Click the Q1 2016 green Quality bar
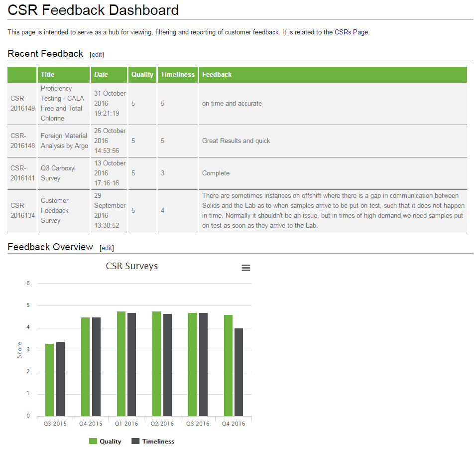476x450 pixels. tap(121, 364)
